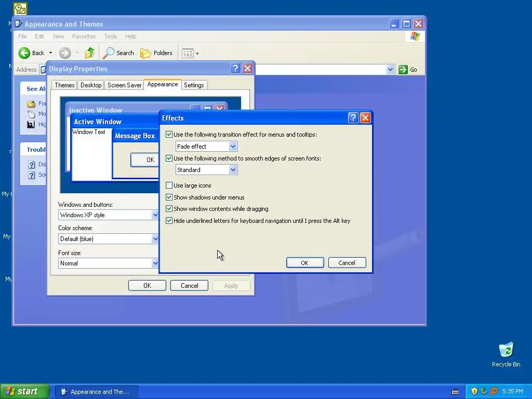The width and height of the screenshot is (532, 399).
Task: Toggle the Folders pane icon
Action: (x=146, y=53)
